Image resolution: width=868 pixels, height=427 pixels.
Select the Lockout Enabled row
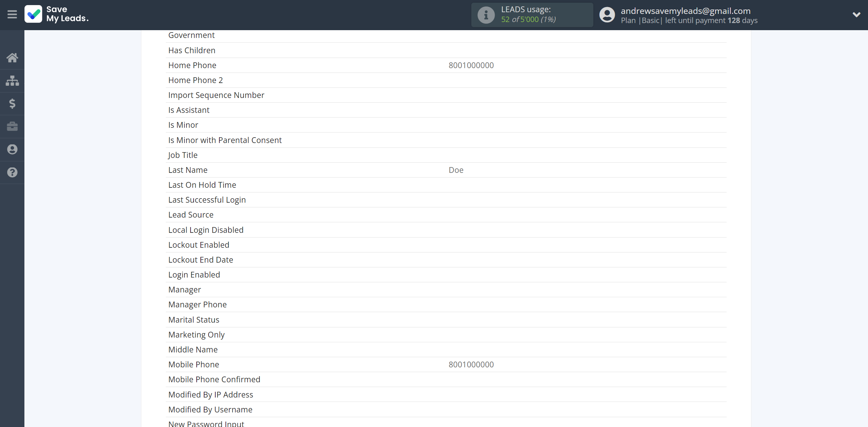pos(446,245)
